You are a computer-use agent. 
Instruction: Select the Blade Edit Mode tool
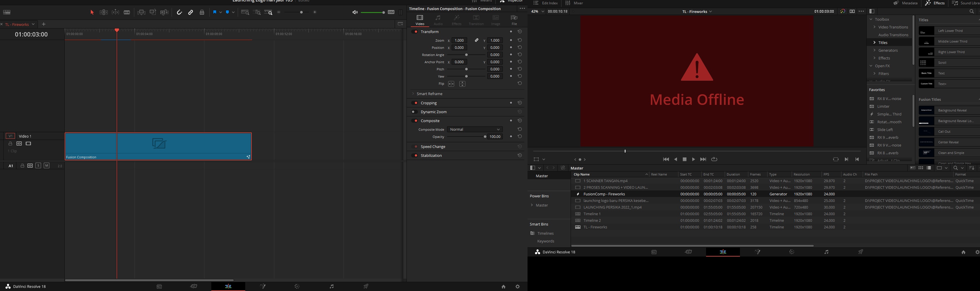tap(127, 13)
